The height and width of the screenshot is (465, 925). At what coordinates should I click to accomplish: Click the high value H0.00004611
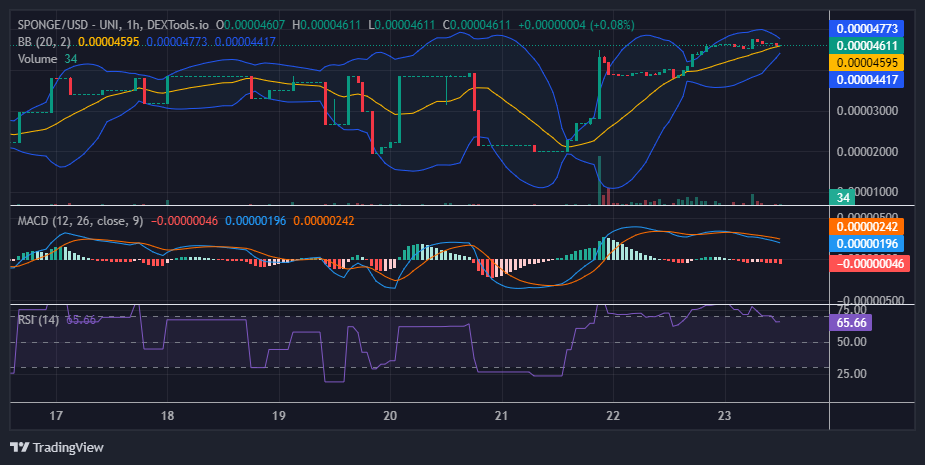coord(327,25)
